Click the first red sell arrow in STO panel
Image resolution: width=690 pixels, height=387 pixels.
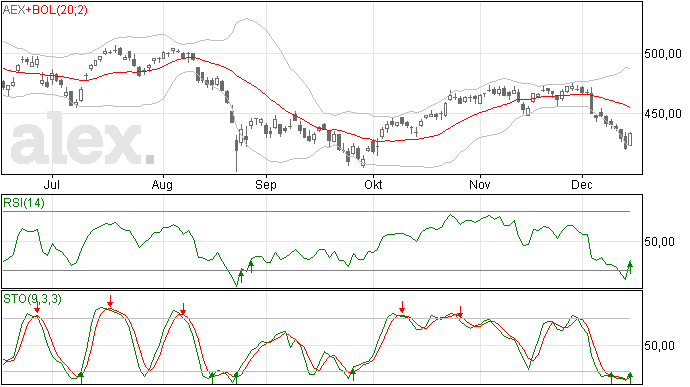pyautogui.click(x=37, y=308)
